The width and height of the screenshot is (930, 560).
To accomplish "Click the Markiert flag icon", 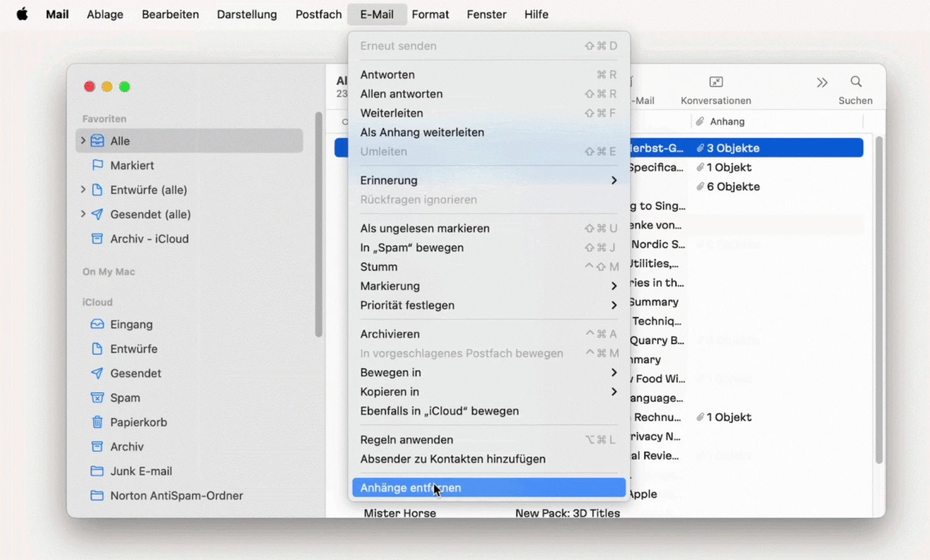I will coord(97,165).
